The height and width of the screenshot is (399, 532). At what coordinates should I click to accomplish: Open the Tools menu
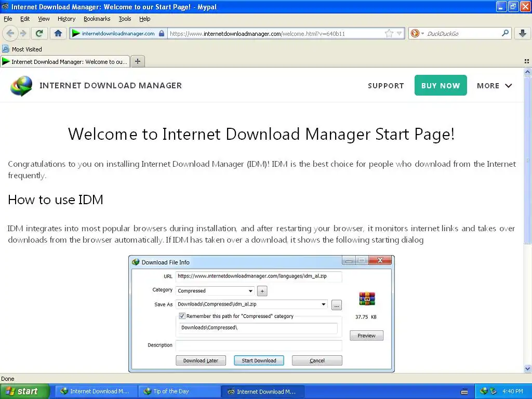click(125, 19)
